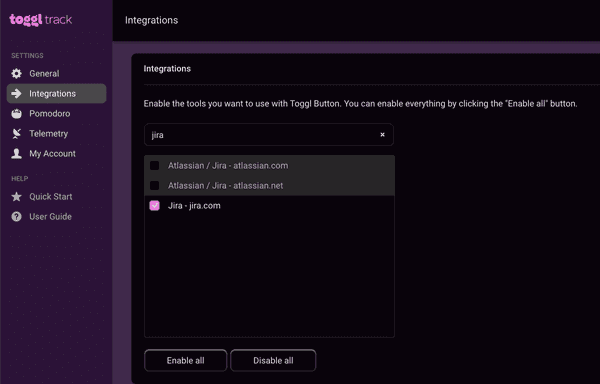Click the Quick Start star icon
600x384 pixels.
(x=16, y=197)
